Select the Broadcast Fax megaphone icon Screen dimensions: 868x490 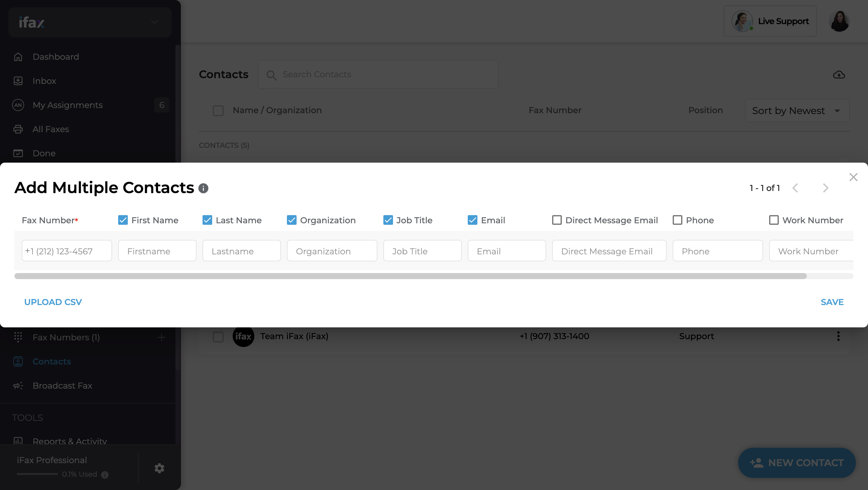click(18, 386)
